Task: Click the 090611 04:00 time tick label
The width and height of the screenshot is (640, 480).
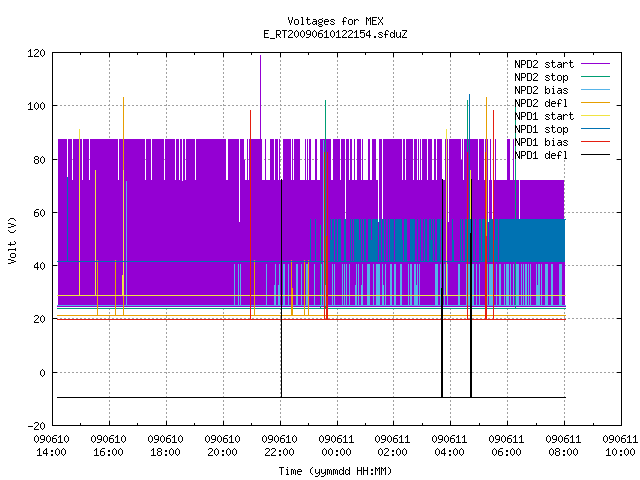Action: point(449,446)
